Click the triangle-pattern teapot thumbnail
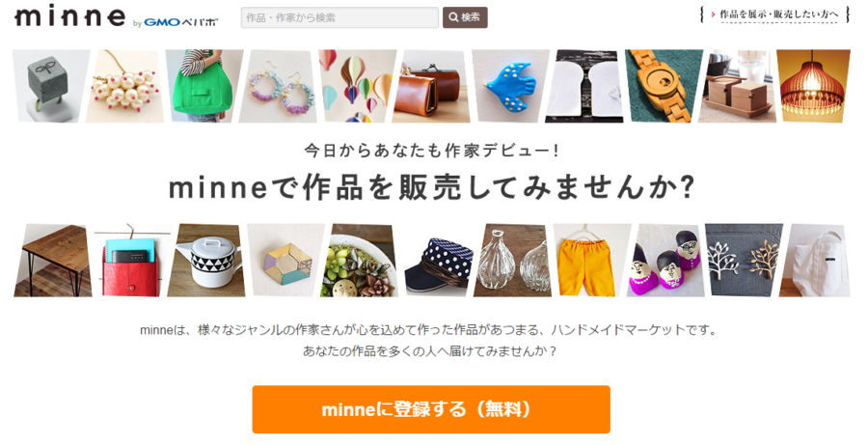Image resolution: width=868 pixels, height=445 pixels. pos(206,261)
